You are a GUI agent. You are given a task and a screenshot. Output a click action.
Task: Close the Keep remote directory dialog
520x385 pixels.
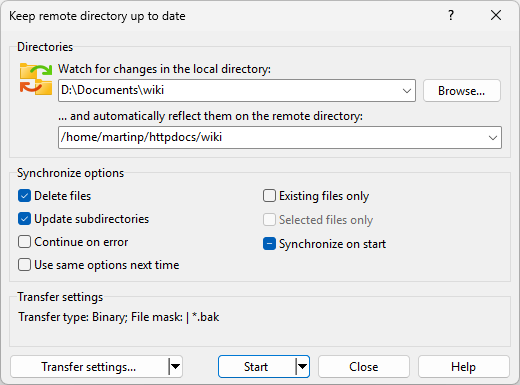(x=496, y=15)
